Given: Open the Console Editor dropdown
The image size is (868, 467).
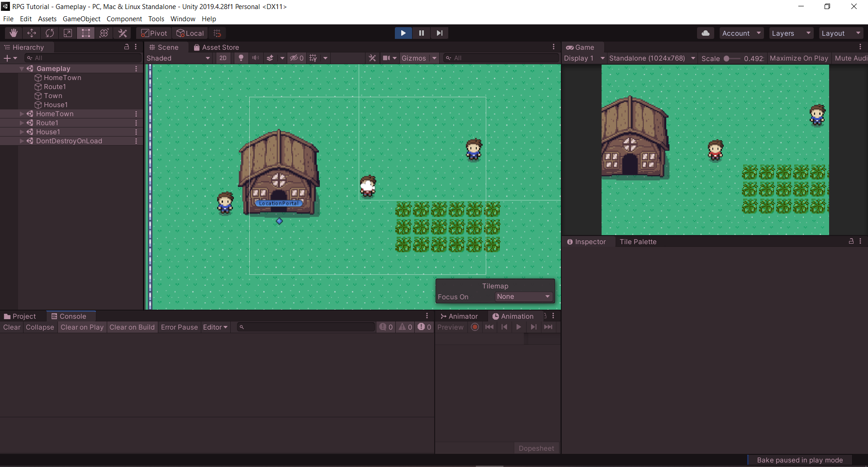Looking at the screenshot, I should (215, 327).
